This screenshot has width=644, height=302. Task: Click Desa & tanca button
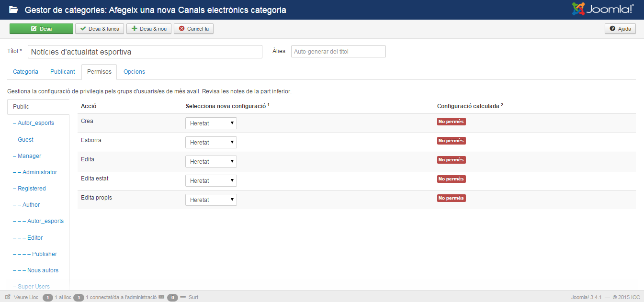pyautogui.click(x=100, y=29)
